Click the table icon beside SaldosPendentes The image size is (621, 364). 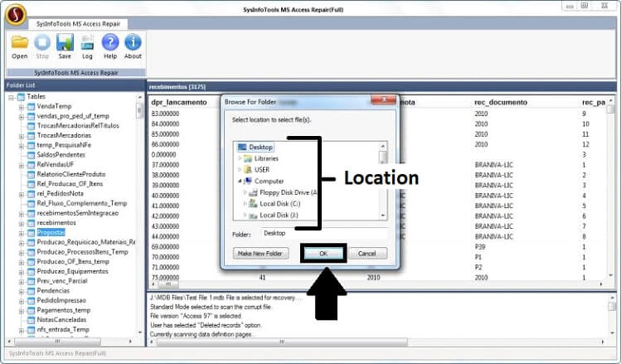coord(32,155)
